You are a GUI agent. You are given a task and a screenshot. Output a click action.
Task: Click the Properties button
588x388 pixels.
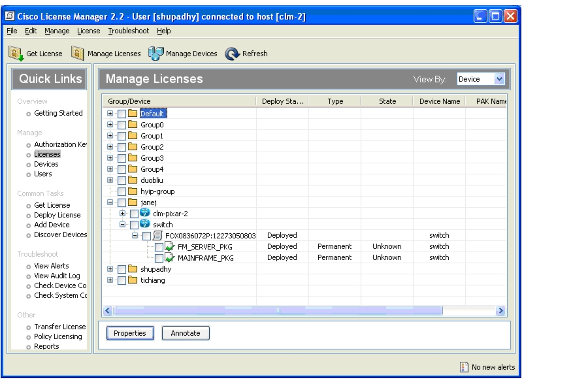click(x=130, y=333)
